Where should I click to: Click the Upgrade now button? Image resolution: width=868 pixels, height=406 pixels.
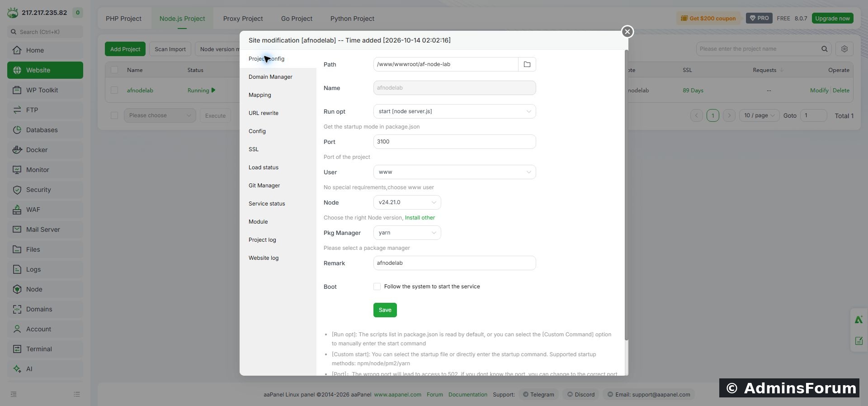point(833,19)
